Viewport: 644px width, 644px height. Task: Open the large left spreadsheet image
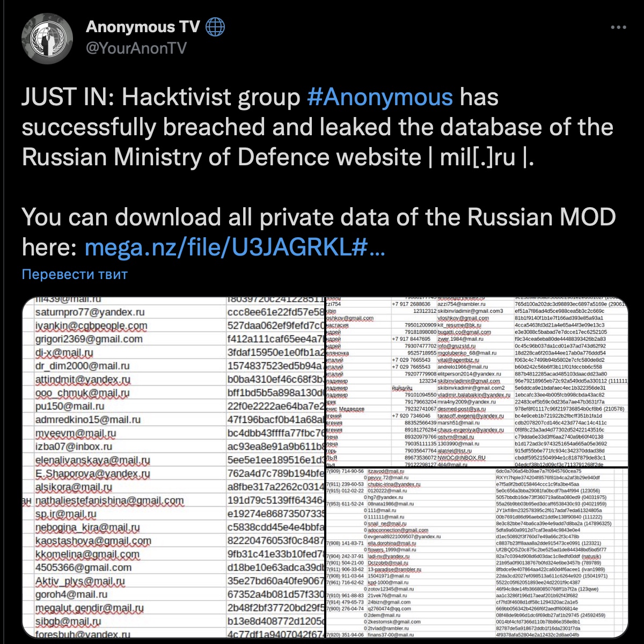click(173, 467)
